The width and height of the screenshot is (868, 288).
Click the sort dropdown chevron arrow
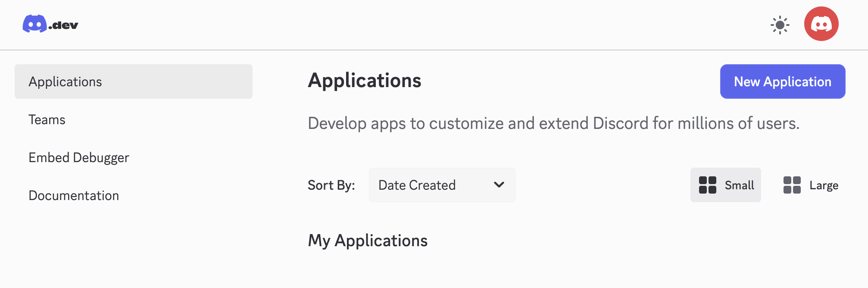click(499, 185)
